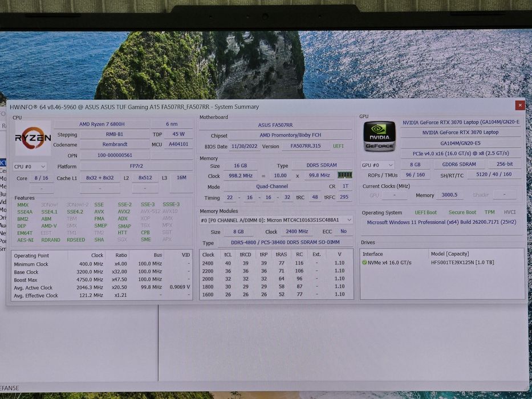Open the CPU #0 selector dropdown
532x399 pixels.
(x=30, y=166)
